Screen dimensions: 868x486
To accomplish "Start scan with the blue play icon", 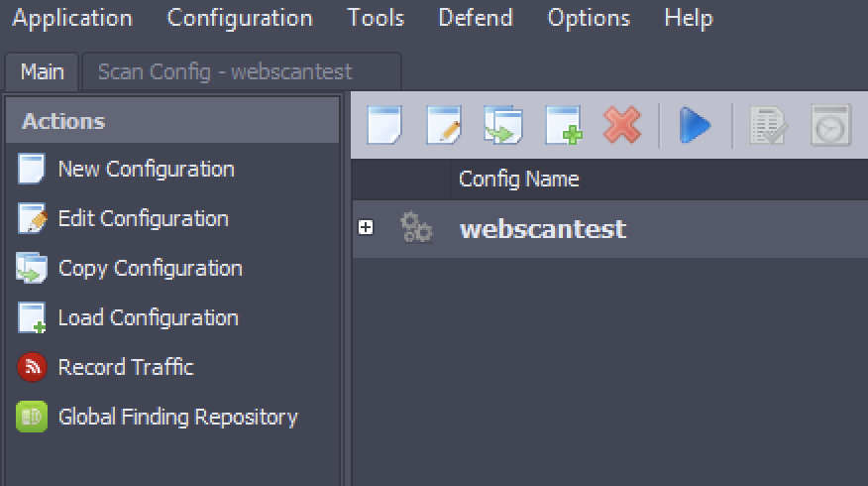I will (695, 126).
